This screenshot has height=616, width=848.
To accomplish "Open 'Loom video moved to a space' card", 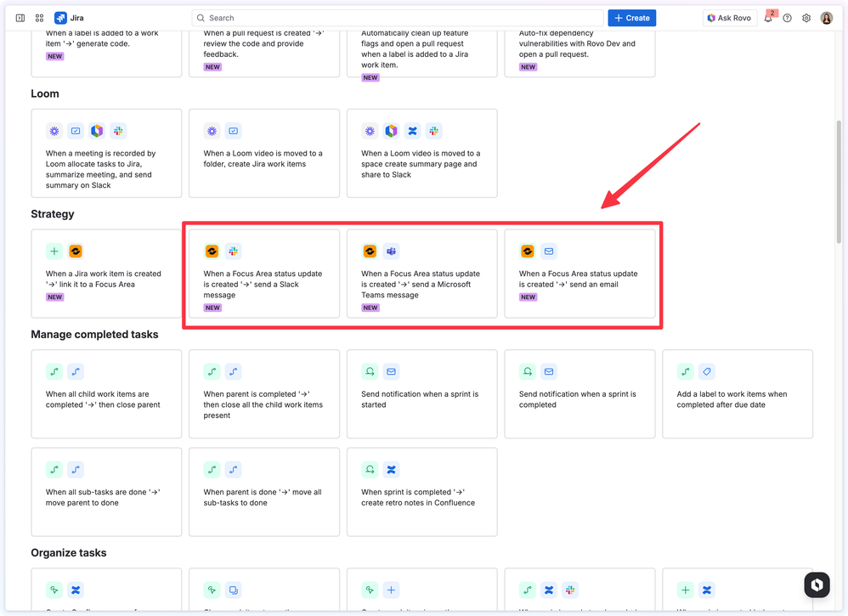I will click(421, 154).
